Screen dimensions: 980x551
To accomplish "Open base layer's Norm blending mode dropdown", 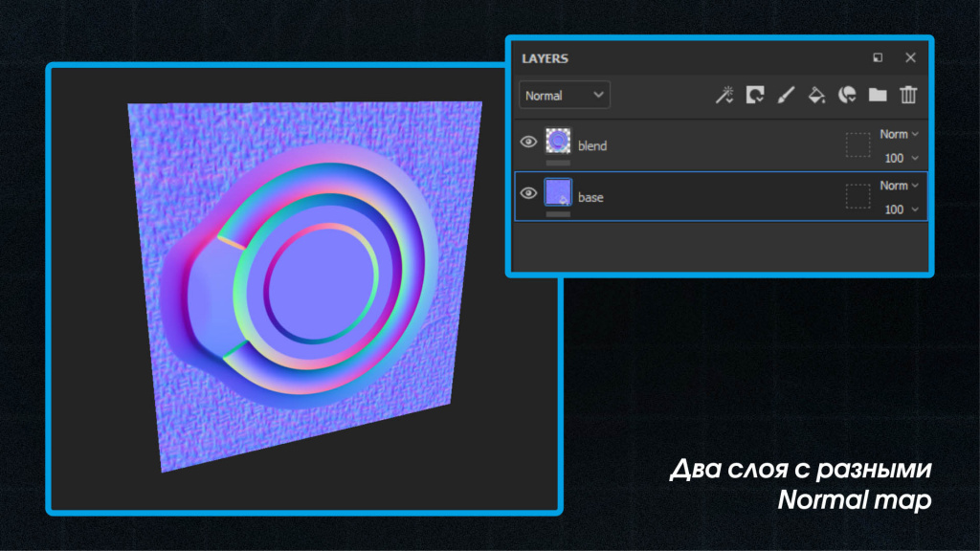I will [900, 186].
